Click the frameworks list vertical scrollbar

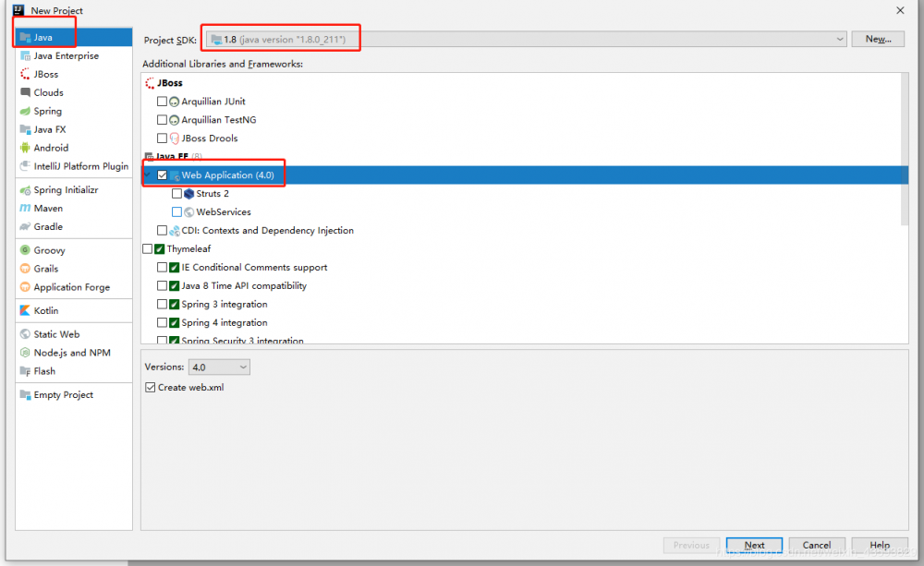[905, 149]
